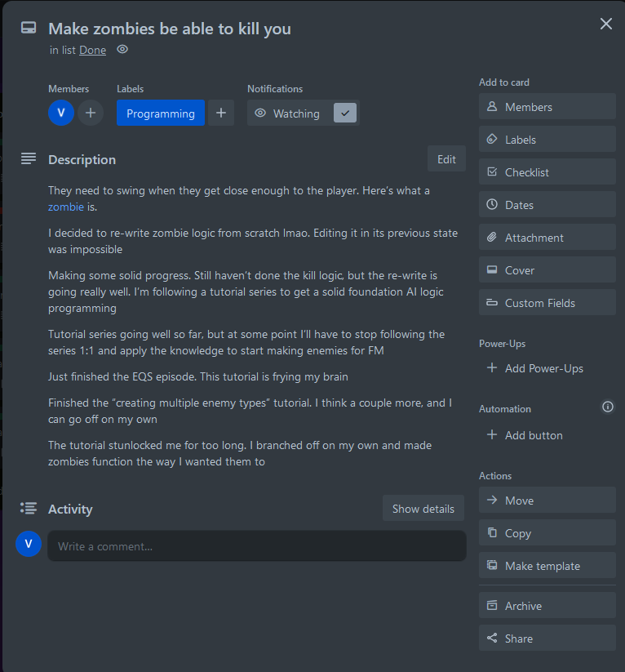The height and width of the screenshot is (672, 625).
Task: Open Labels via the tag icon
Action: pos(492,140)
